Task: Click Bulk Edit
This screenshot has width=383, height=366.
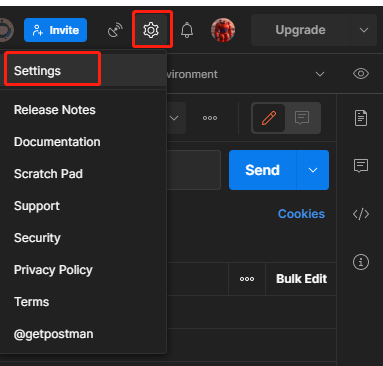Action: pyautogui.click(x=301, y=279)
